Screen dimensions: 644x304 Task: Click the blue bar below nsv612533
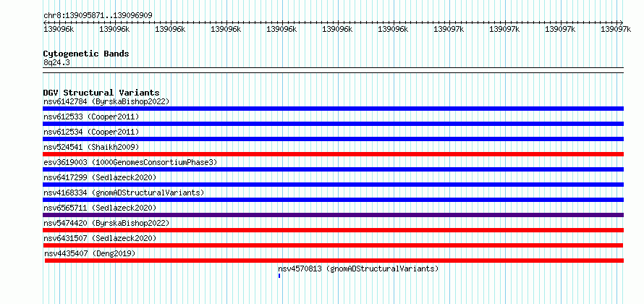333,124
